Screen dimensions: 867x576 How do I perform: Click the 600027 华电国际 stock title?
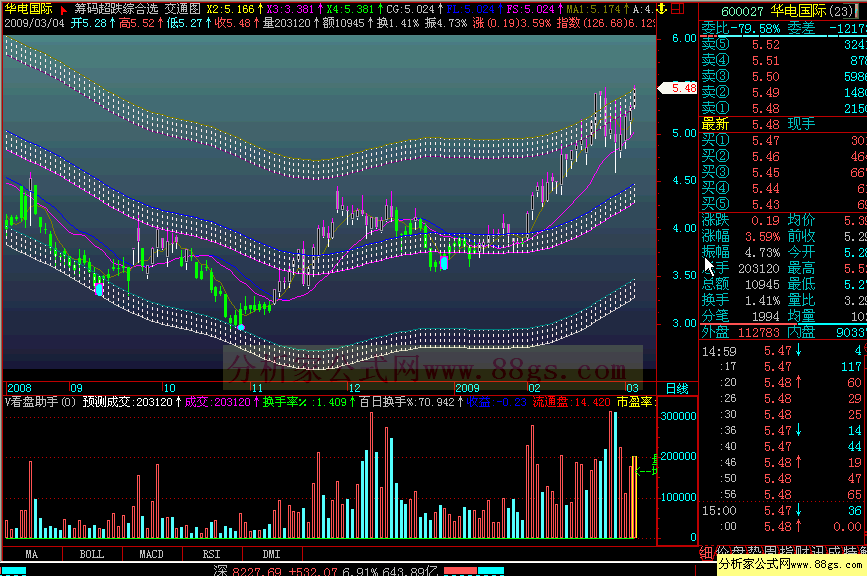click(x=787, y=11)
